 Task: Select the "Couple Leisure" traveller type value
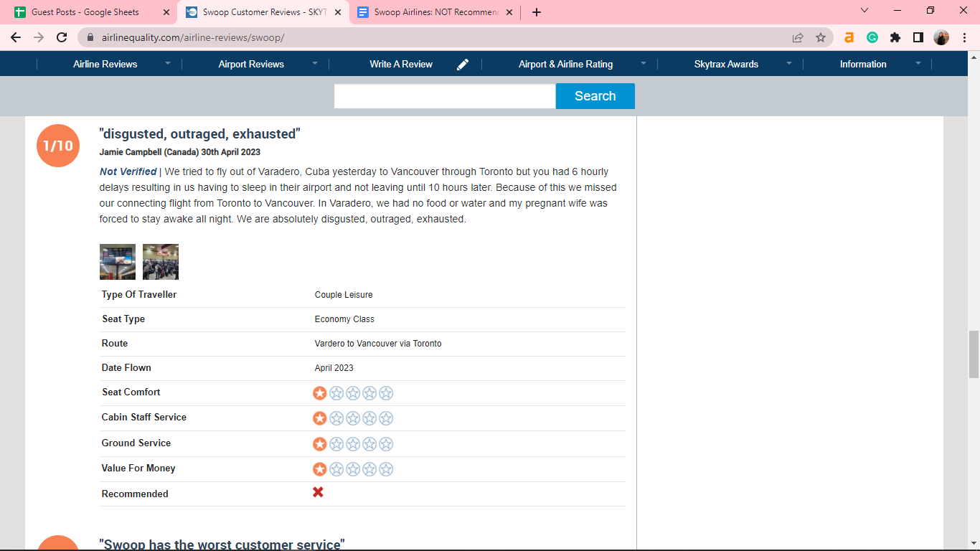344,295
